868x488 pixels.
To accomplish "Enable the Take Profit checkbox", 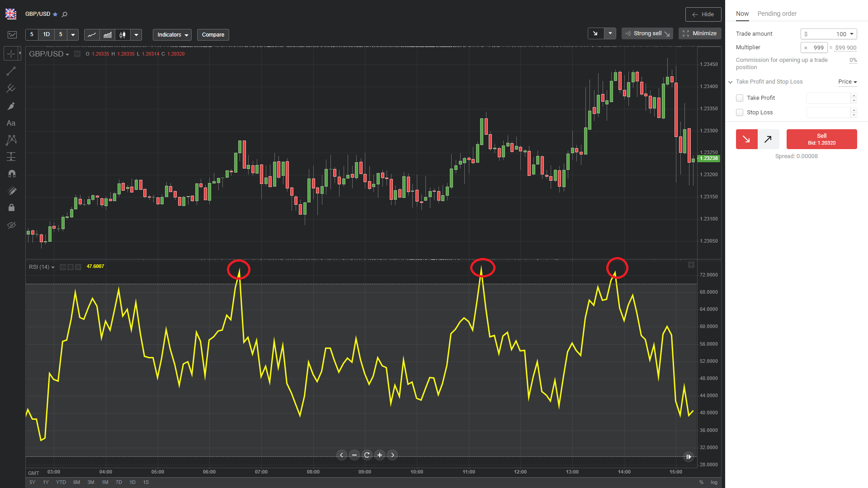I will click(x=740, y=98).
